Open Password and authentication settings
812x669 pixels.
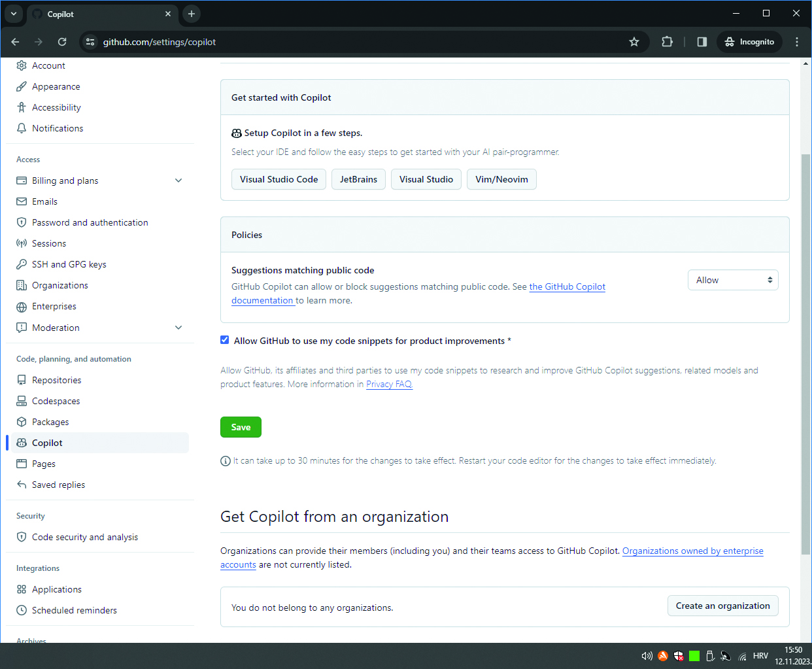coord(90,222)
